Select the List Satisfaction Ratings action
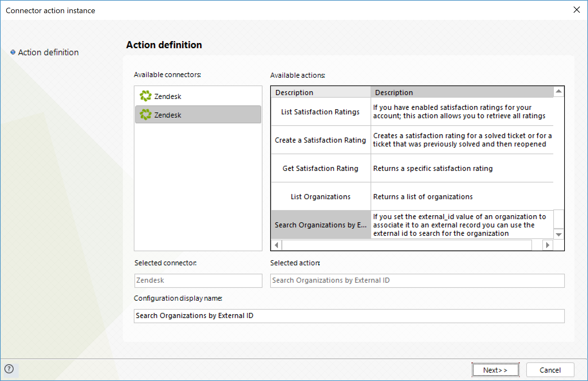Image resolution: width=588 pixels, height=381 pixels. (x=320, y=112)
